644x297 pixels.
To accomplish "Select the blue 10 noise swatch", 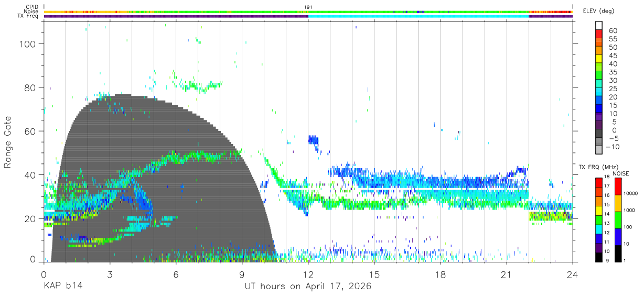I will click(x=618, y=236).
